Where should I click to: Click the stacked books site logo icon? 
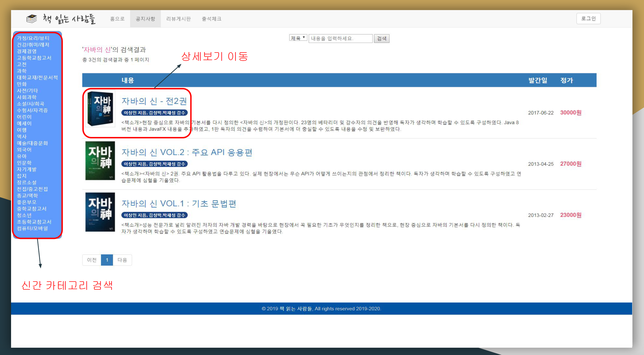[32, 19]
